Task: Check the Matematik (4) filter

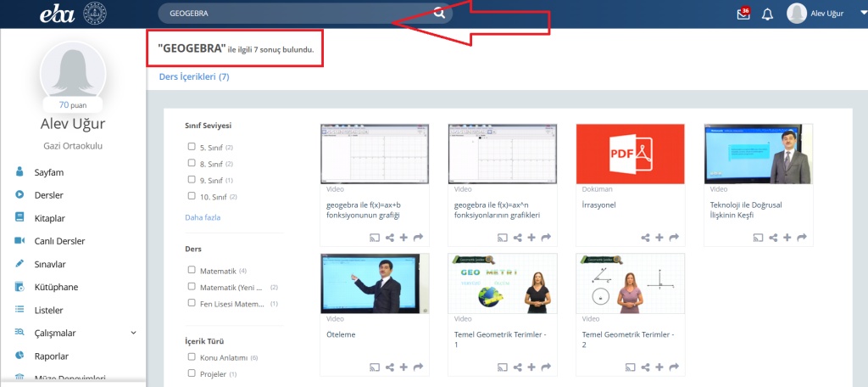Action: coord(192,270)
